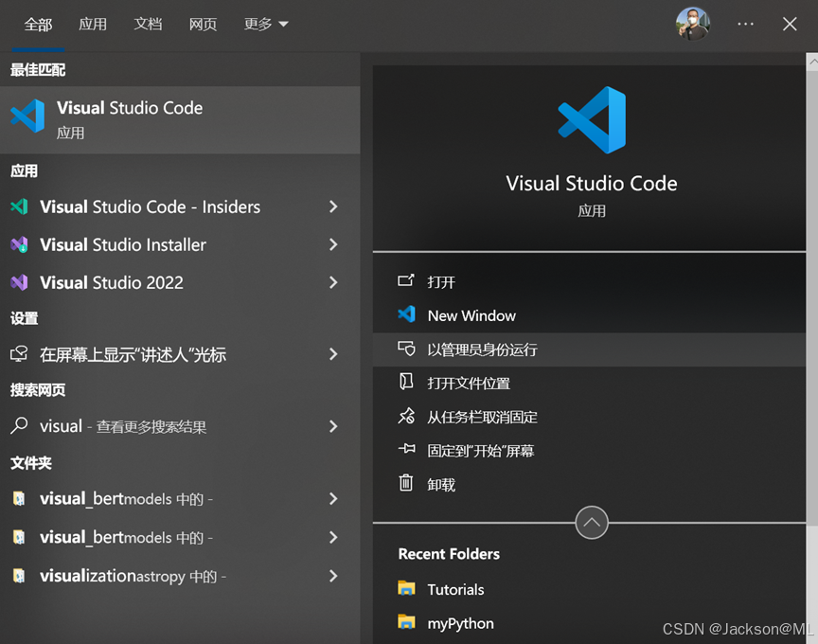Screen dimensions: 818x644
Task: Expand Visual Studio Installer details arrow
Action: (x=333, y=244)
